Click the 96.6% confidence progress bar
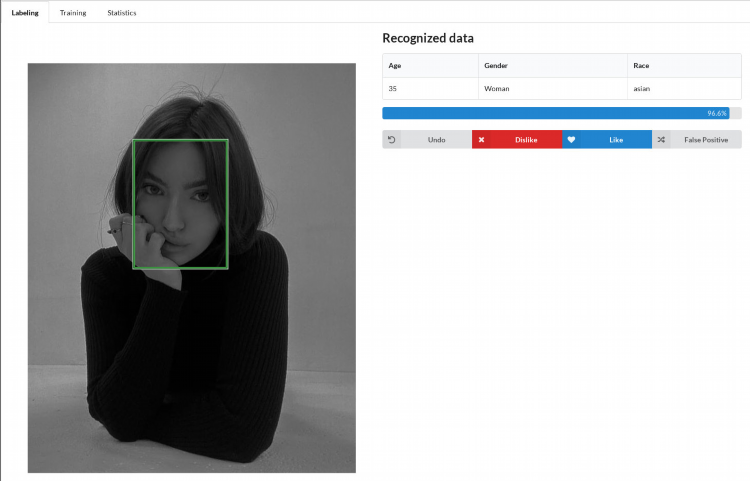This screenshot has height=481, width=750. pos(562,113)
